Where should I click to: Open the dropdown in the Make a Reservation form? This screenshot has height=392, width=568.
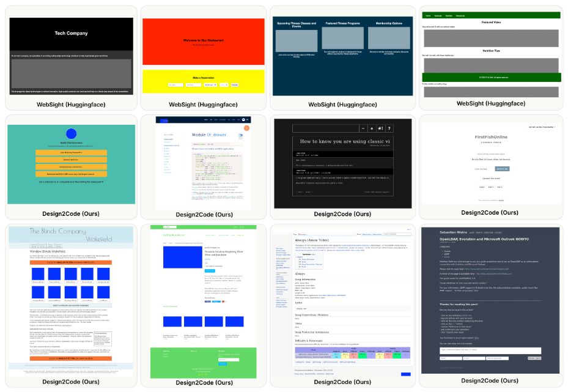coord(210,85)
